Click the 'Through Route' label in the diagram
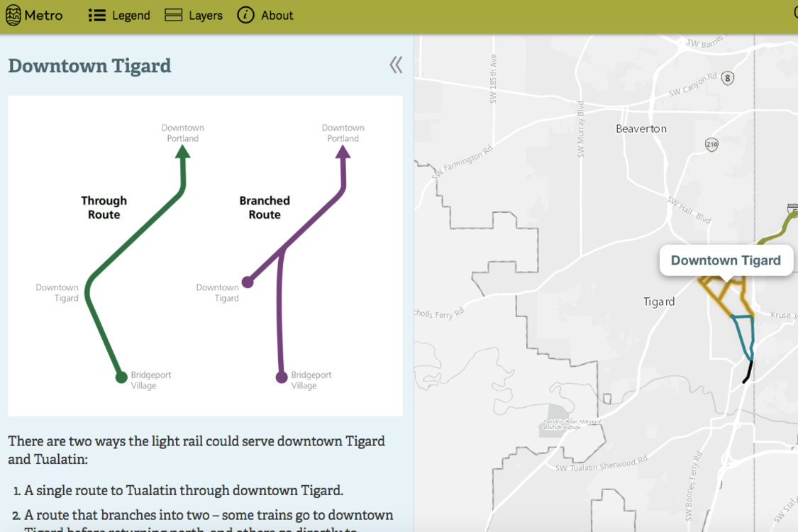 (x=104, y=208)
